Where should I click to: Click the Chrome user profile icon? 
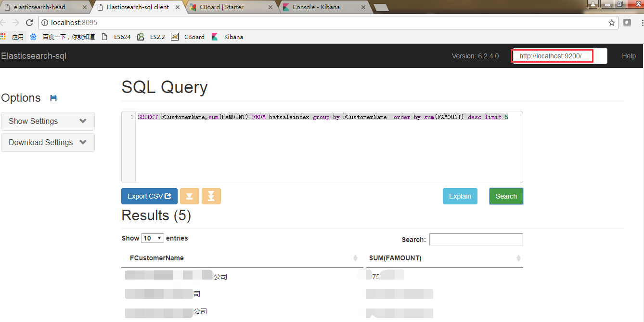592,4
